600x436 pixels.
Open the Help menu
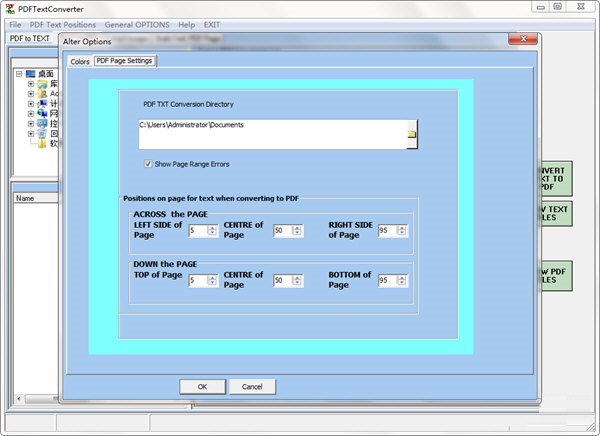tap(186, 24)
